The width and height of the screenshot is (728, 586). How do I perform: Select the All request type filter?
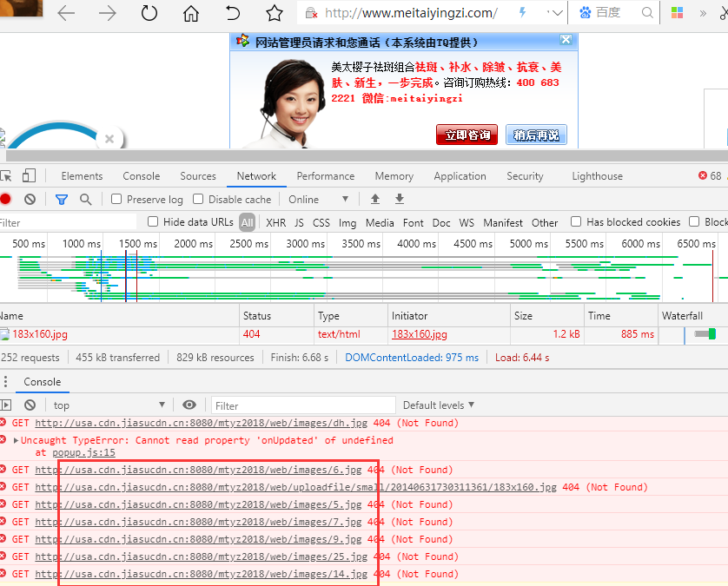247,223
